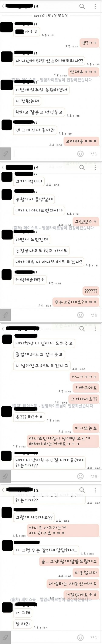The width and height of the screenshot is (102, 644).
Task: Open the more menu above '그거기억나나' message
Action: [x=95, y=167]
